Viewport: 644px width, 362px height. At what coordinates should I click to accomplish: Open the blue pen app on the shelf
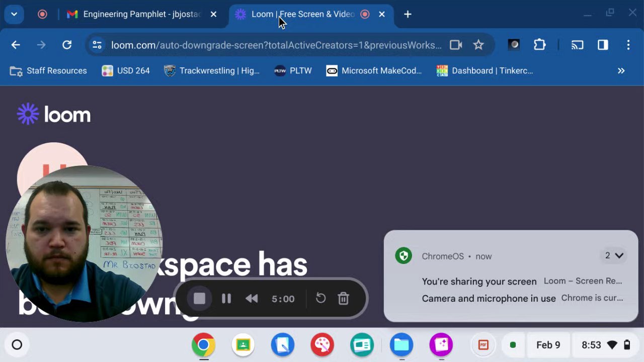(x=283, y=345)
